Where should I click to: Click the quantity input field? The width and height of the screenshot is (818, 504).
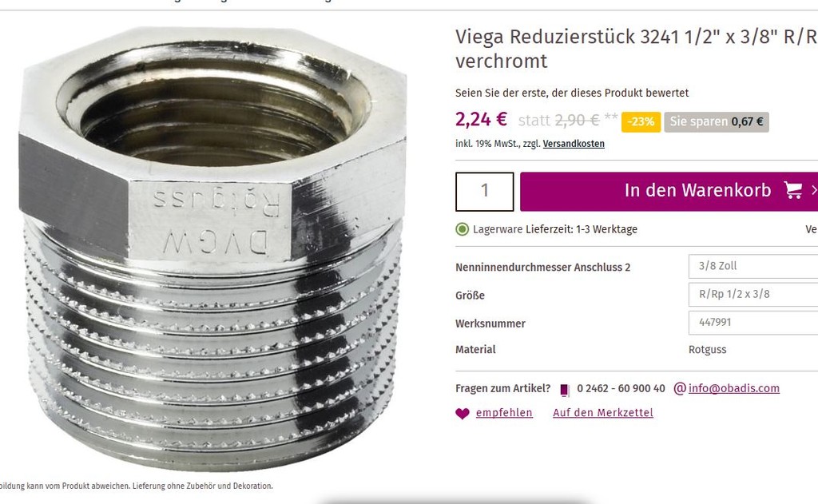485,192
